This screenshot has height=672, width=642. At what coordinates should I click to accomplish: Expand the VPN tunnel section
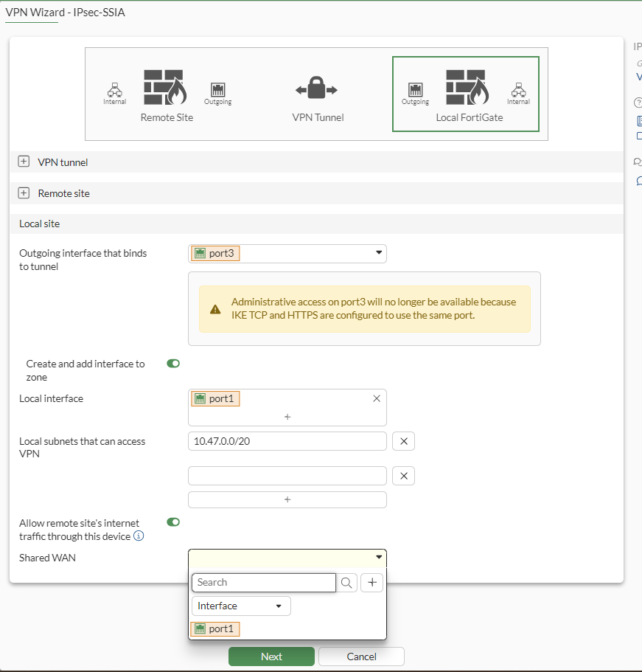24,162
